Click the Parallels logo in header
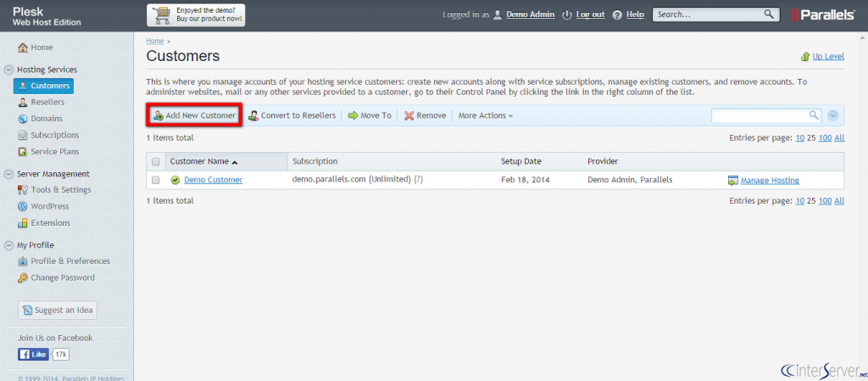The width and height of the screenshot is (868, 381). point(824,15)
